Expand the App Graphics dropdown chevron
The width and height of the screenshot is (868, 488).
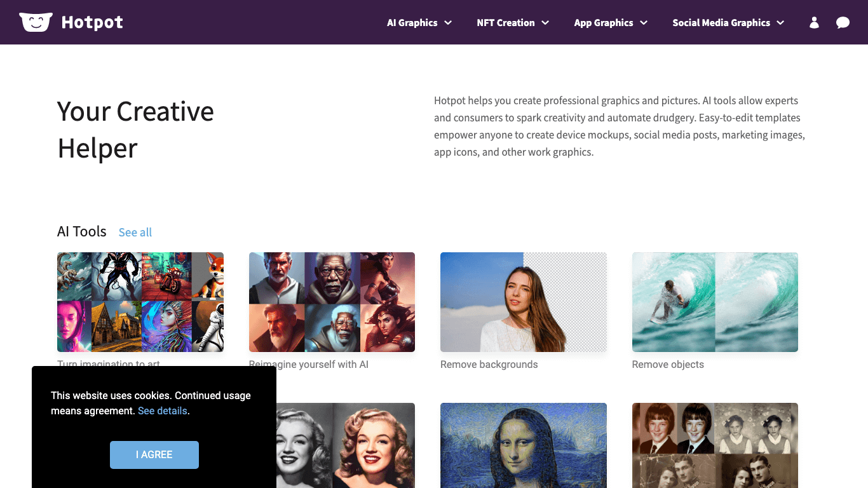click(x=644, y=23)
